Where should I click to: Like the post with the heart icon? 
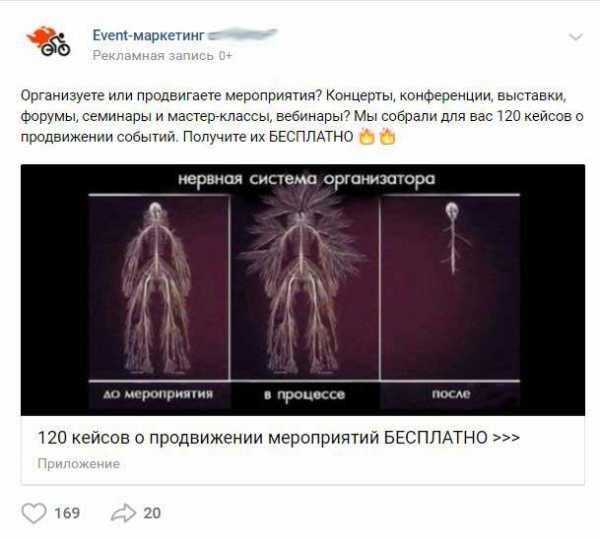coord(34,513)
